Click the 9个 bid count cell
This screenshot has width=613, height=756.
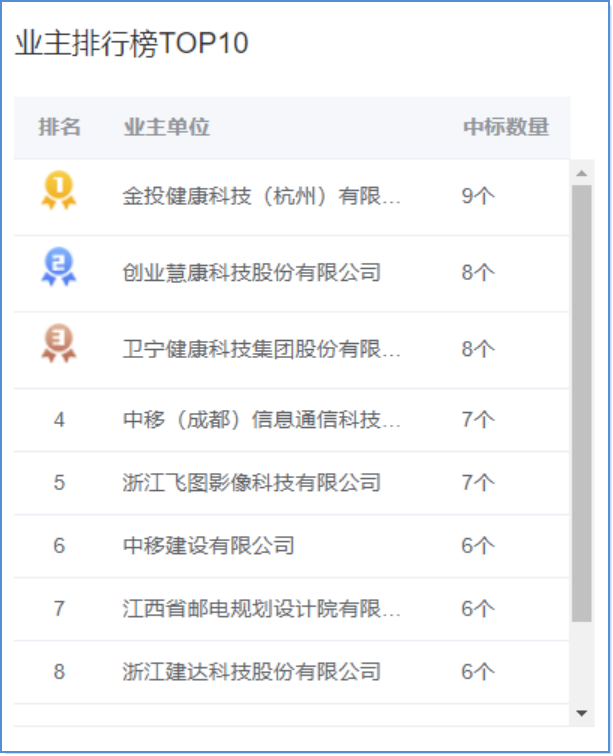coord(478,196)
